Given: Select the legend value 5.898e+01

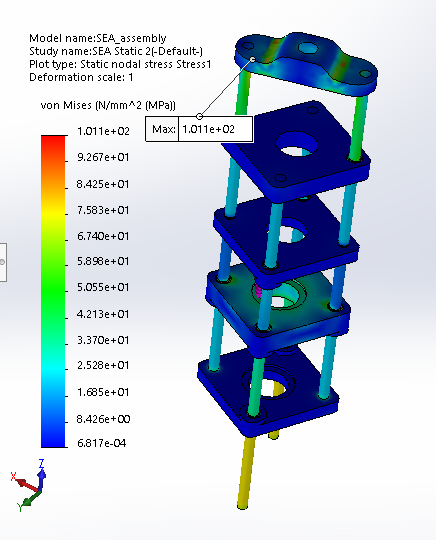Looking at the screenshot, I should 103,261.
